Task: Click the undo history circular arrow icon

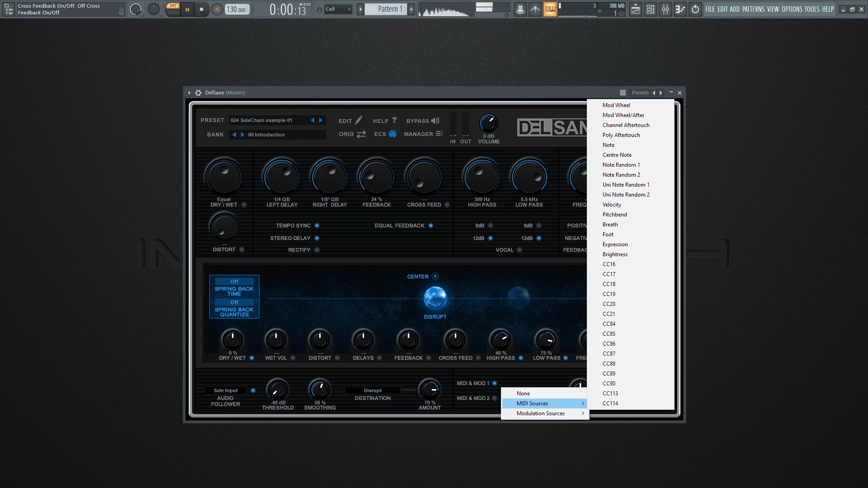Action: (695, 9)
